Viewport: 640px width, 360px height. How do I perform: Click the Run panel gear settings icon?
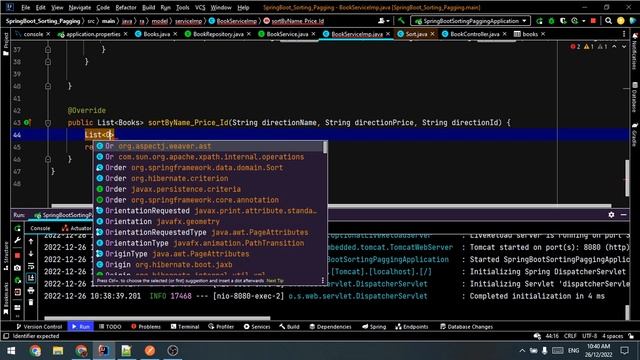tap(611, 215)
